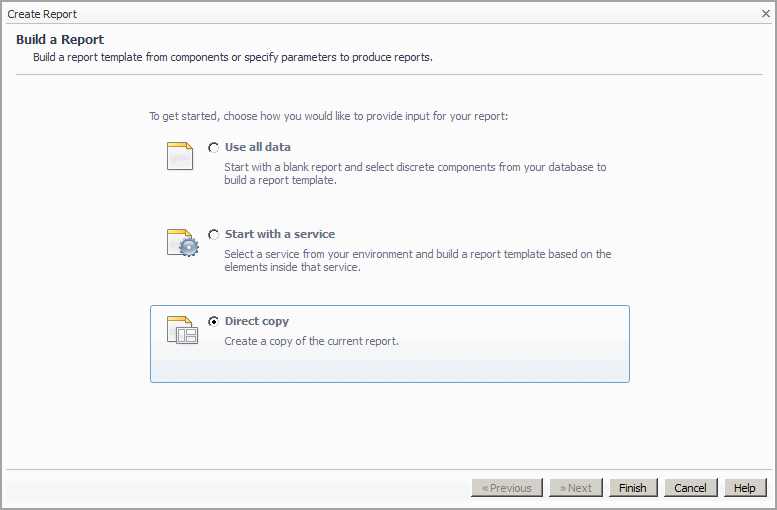Select the Direct copy radio button
Image resolution: width=777 pixels, height=510 pixels.
(214, 322)
